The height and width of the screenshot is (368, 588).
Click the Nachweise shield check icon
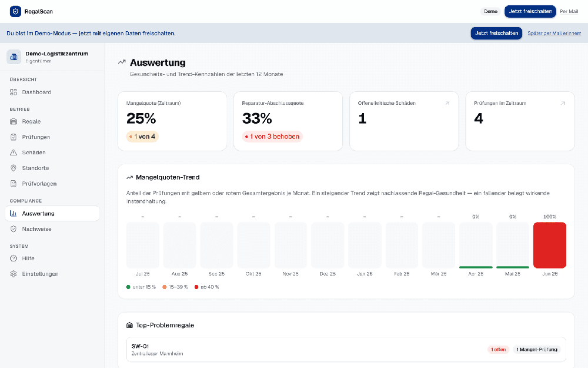tap(14, 229)
